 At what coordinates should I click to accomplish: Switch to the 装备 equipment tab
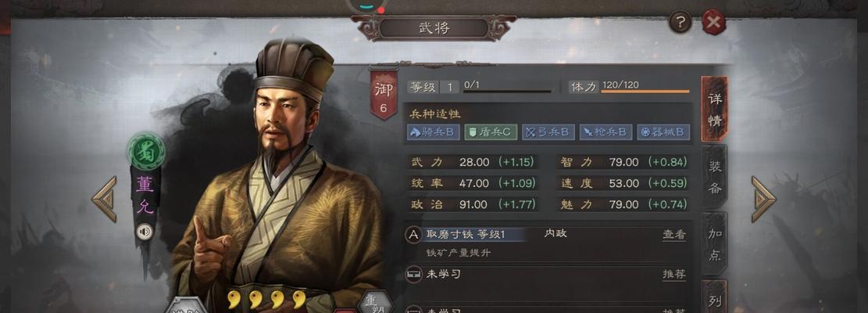click(715, 176)
